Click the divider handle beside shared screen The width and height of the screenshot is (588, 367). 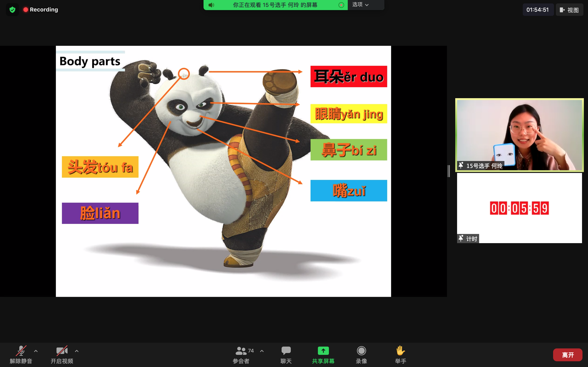(449, 171)
